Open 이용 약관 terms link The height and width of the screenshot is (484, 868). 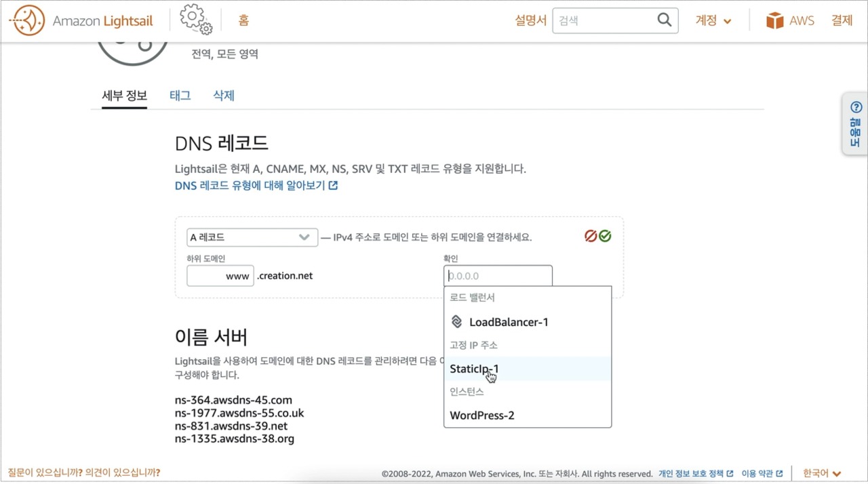[762, 474]
